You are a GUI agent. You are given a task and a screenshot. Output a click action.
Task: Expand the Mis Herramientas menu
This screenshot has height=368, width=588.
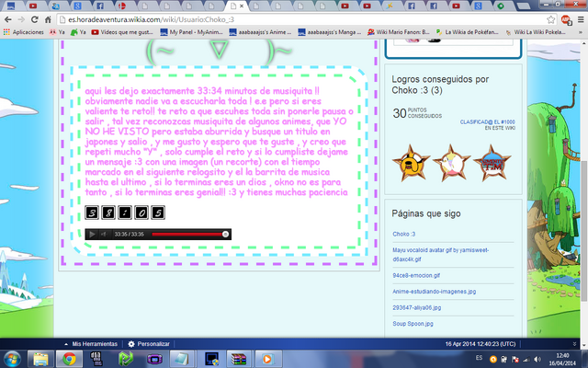(x=91, y=343)
